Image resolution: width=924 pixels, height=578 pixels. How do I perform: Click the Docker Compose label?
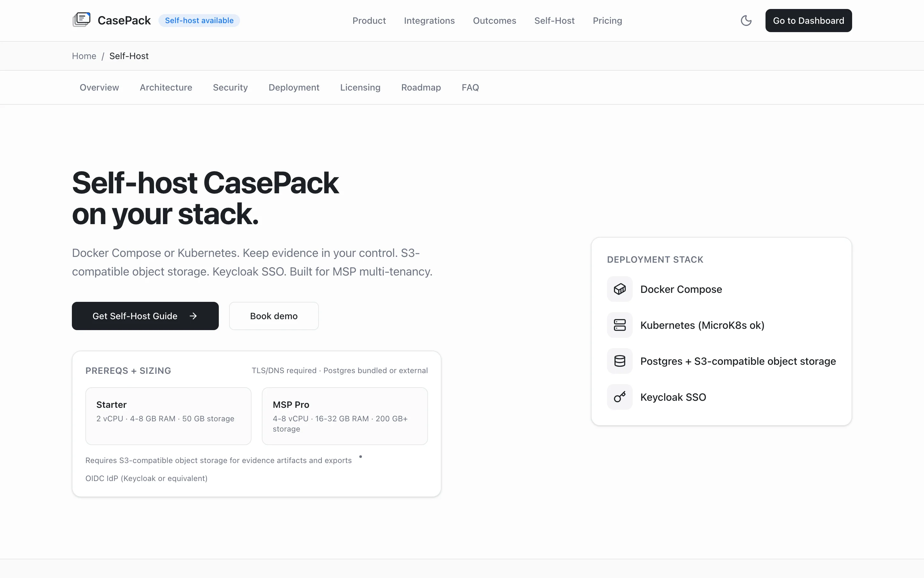coord(681,289)
